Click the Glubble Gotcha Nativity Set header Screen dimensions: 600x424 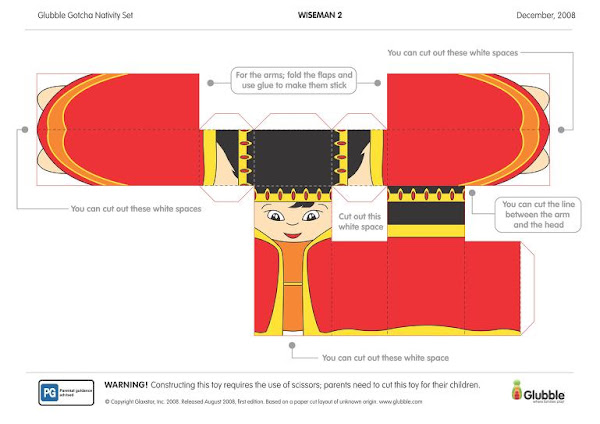pos(85,15)
